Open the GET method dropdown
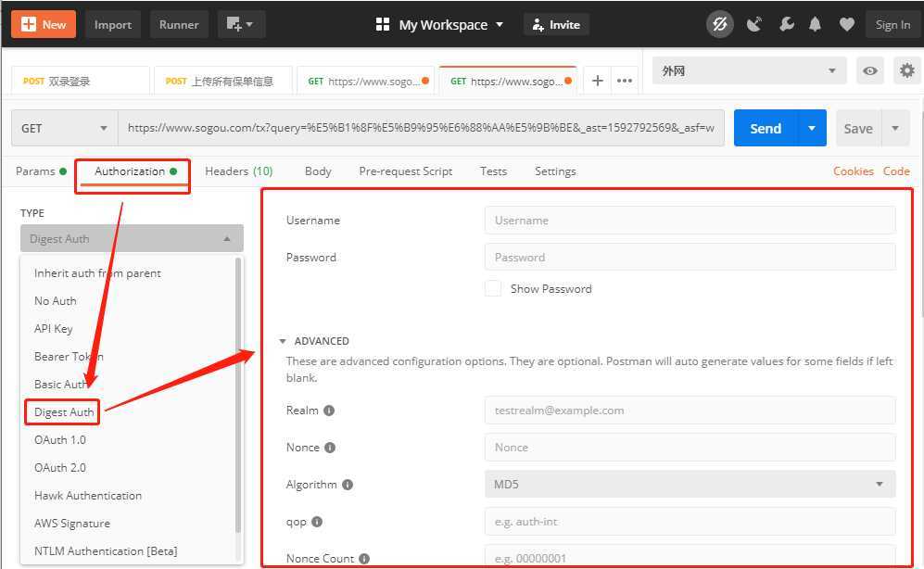924x569 pixels. (64, 128)
